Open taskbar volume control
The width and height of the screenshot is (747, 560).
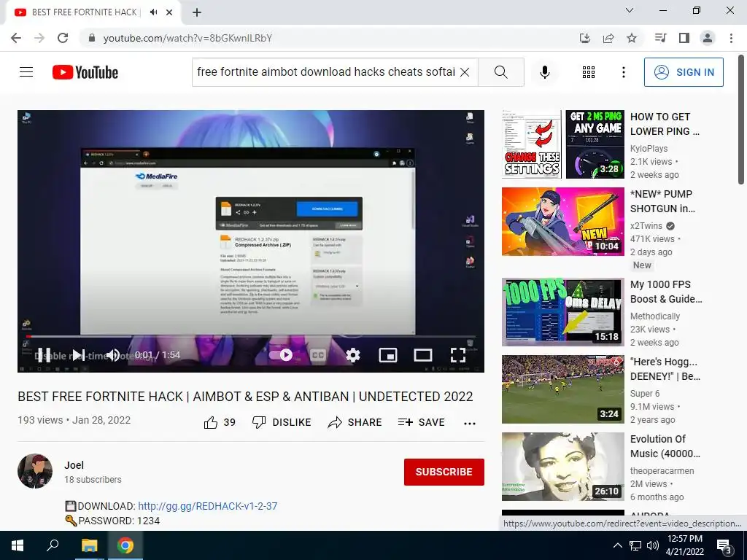tap(653, 545)
